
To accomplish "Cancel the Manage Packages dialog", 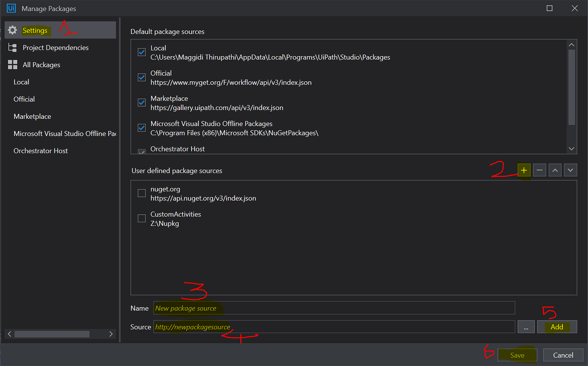I will 563,355.
